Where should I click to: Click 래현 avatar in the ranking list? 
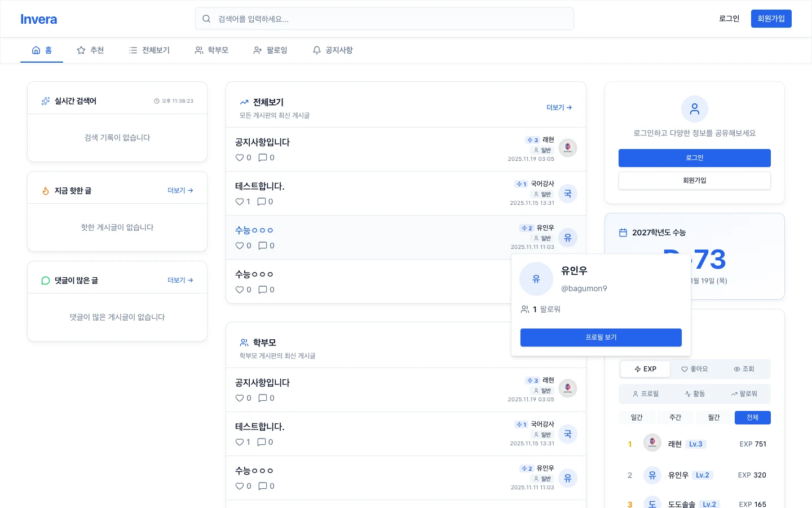[x=652, y=443]
